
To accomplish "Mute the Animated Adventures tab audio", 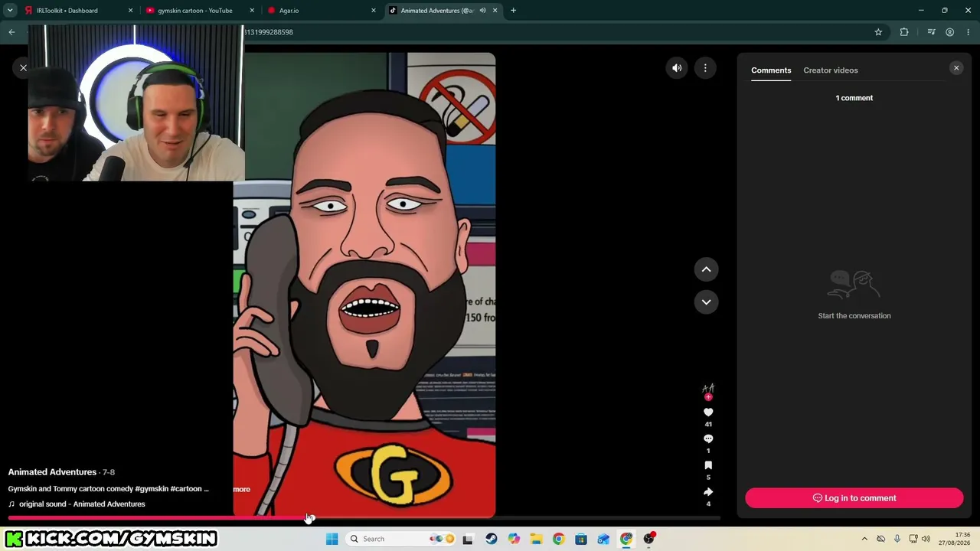I will 482,11.
